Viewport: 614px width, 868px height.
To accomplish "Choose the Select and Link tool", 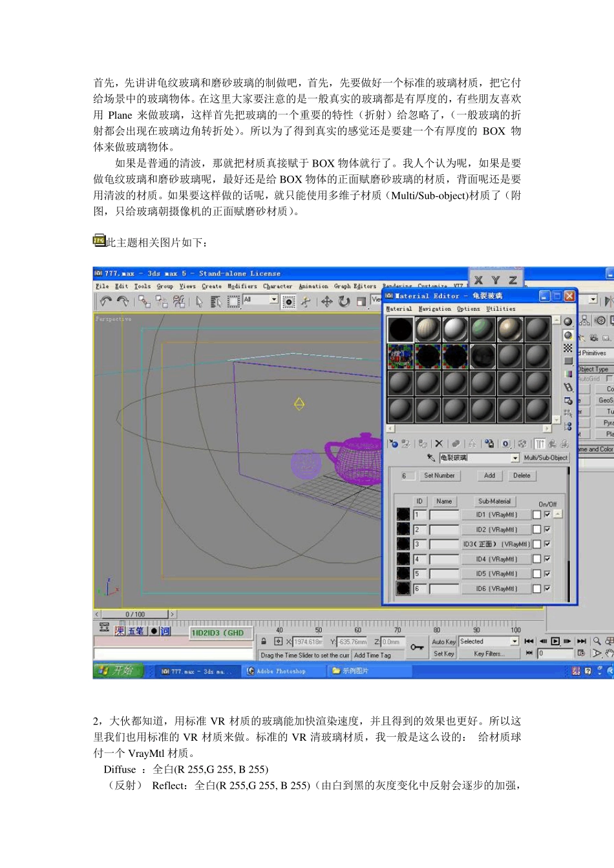I will tap(144, 301).
